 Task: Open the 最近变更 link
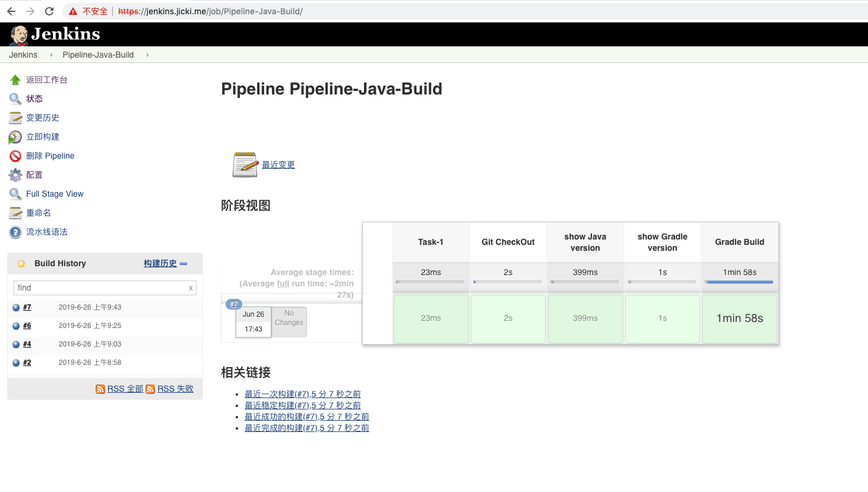[x=278, y=165]
